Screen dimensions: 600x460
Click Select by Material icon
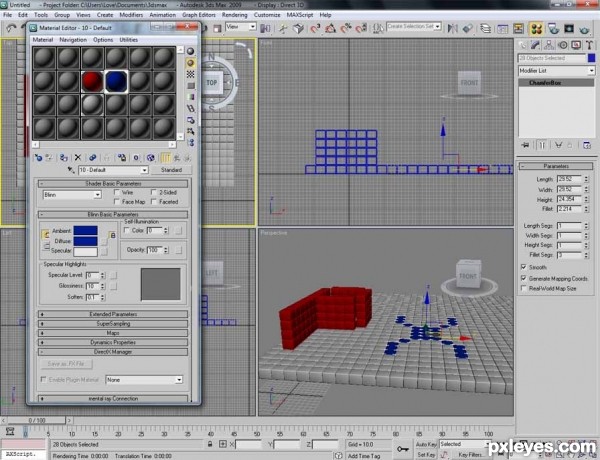[x=191, y=131]
